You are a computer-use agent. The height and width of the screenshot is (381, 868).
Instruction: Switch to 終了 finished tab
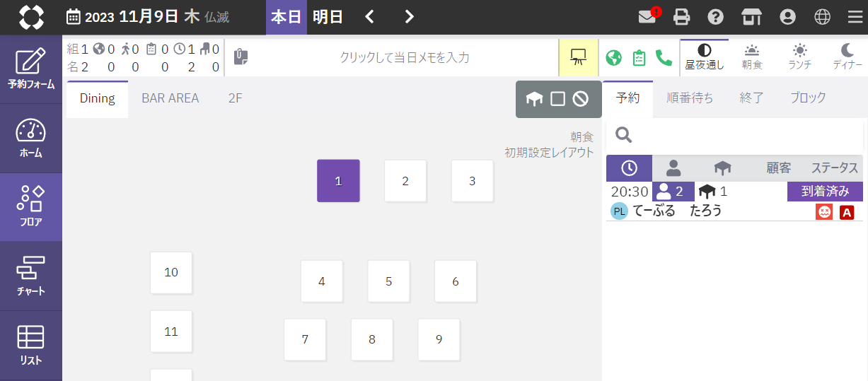[752, 99]
